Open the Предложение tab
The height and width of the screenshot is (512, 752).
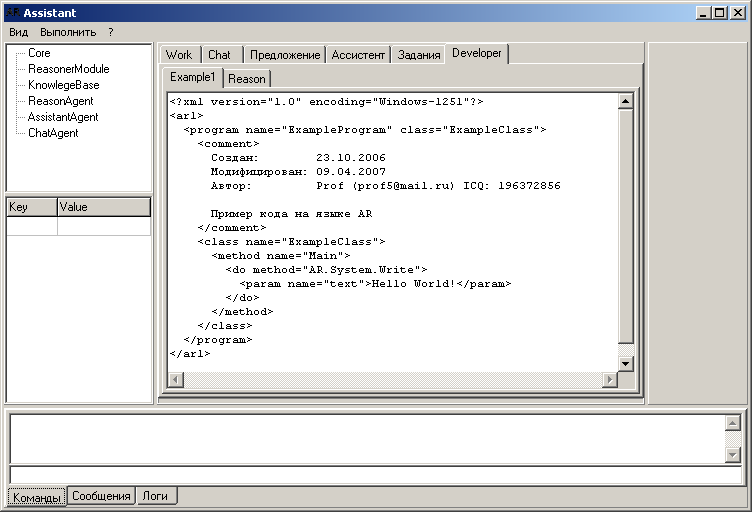[285, 55]
